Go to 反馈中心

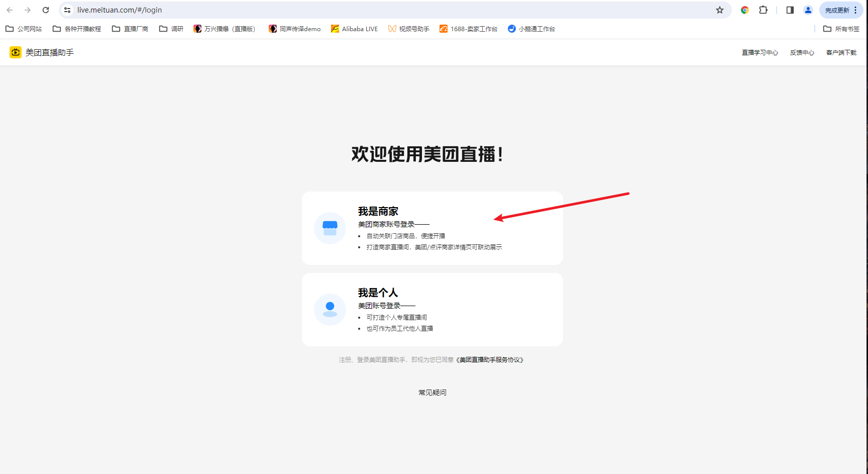point(802,53)
